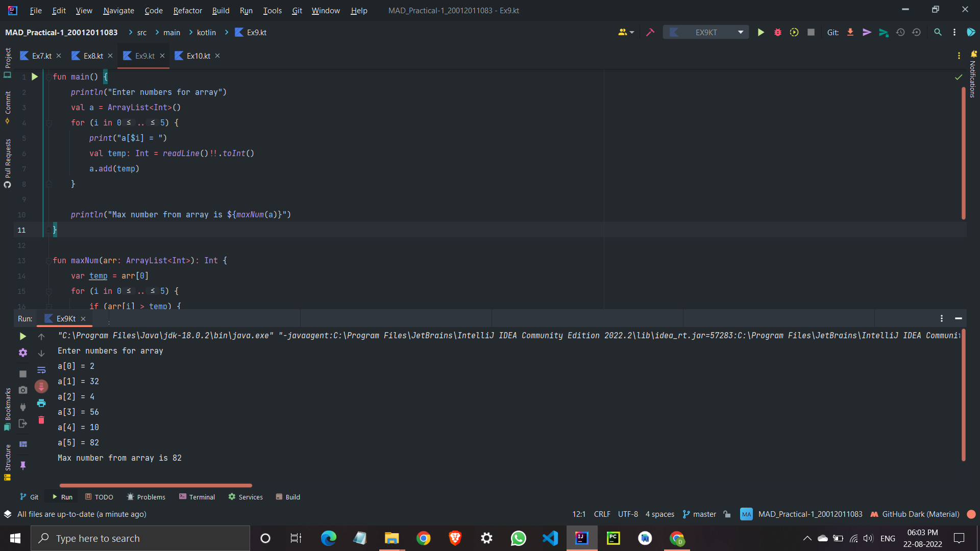This screenshot has height=551, width=980.
Task: Pin the Run tab with pin icon
Action: tap(22, 465)
